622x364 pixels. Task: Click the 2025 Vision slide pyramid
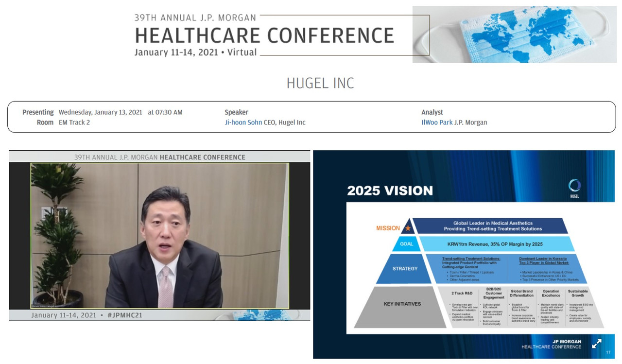pos(479,273)
